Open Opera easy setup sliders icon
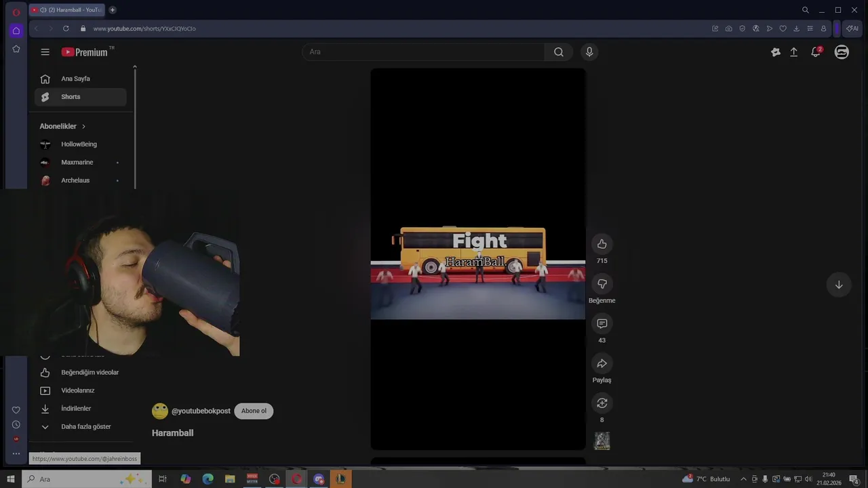 (x=810, y=28)
